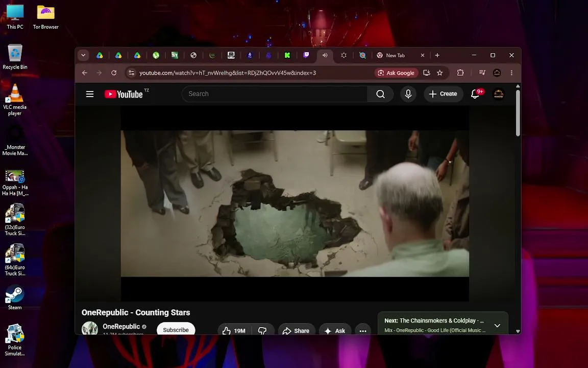588x368 pixels.
Task: Switch to the Kick tab
Action: tap(287, 55)
